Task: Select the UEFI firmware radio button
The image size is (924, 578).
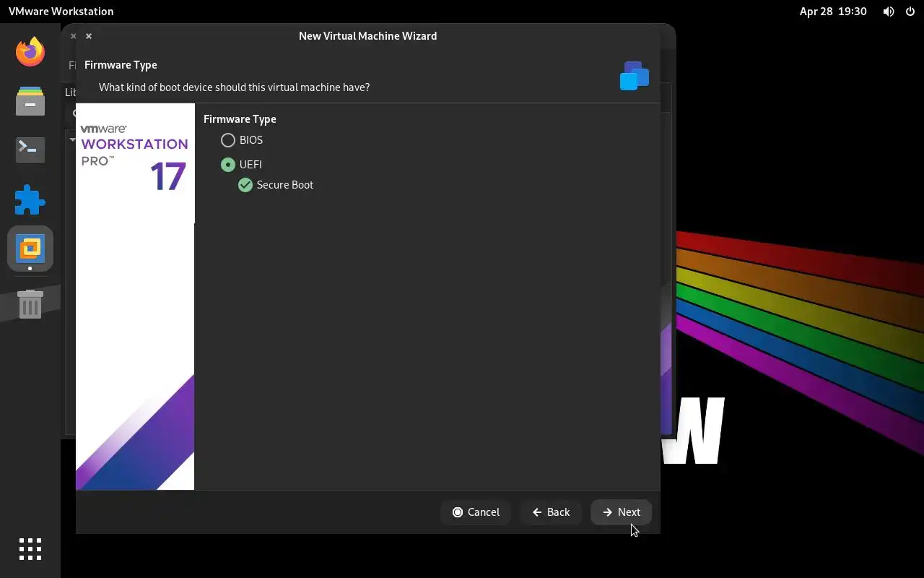Action: 228,165
